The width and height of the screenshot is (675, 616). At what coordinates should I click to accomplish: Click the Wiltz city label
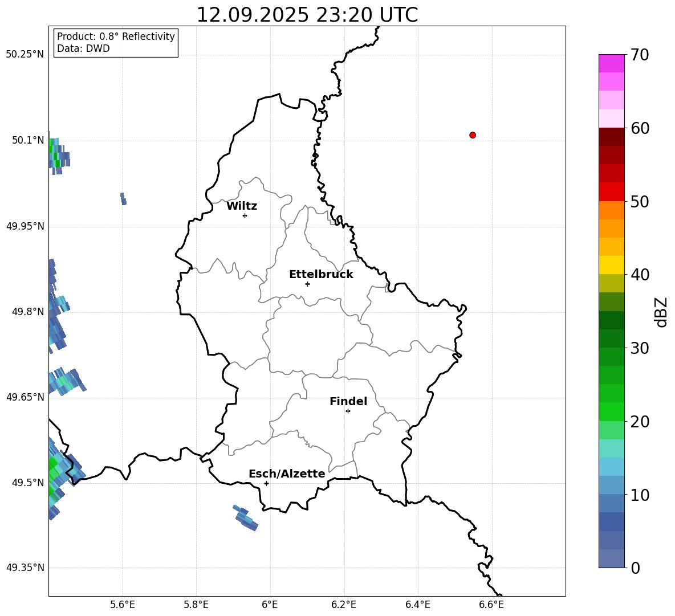[x=242, y=206]
